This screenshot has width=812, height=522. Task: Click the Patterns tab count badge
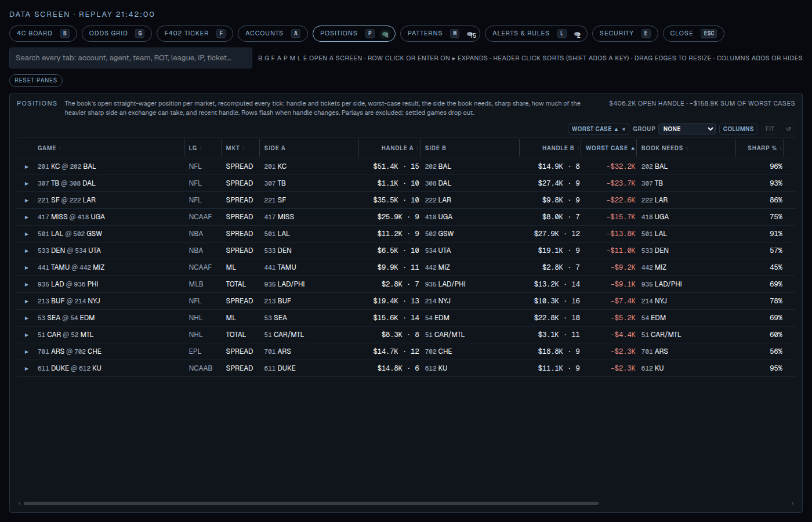coord(472,34)
